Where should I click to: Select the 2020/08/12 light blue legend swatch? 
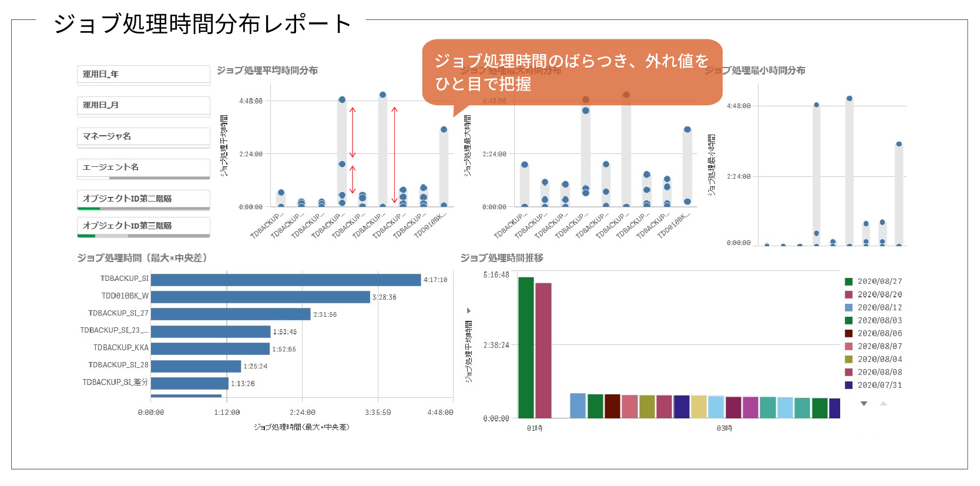[x=848, y=307]
